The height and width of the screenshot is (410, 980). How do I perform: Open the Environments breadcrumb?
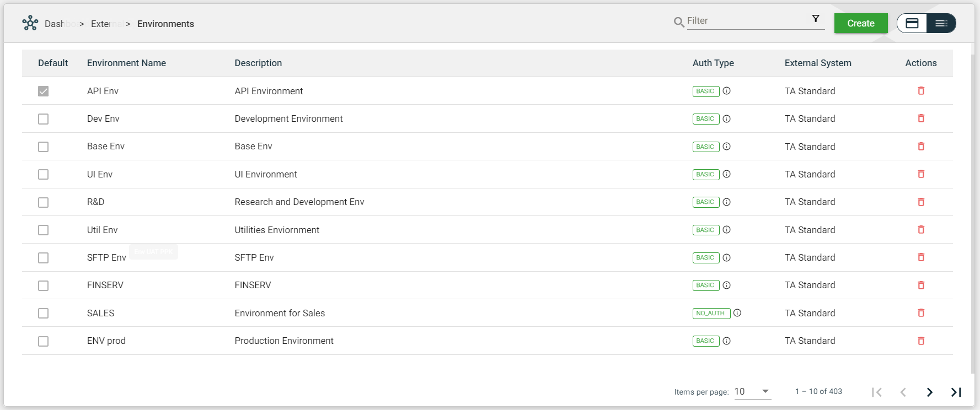coord(165,24)
